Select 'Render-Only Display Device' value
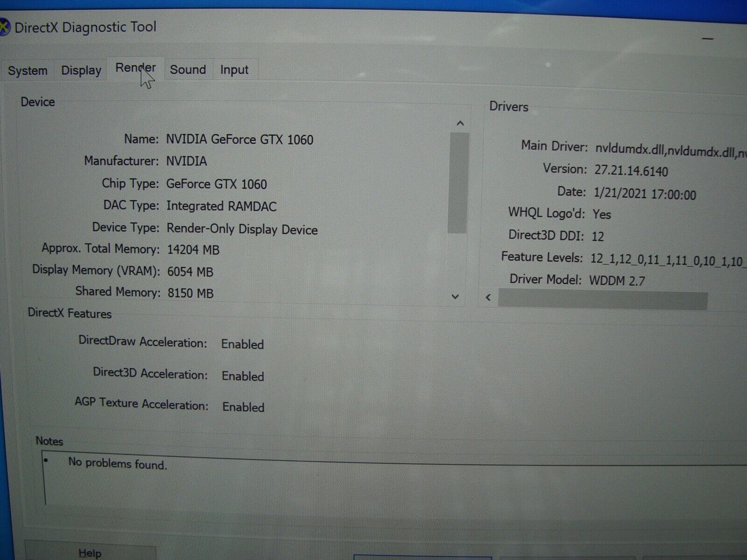This screenshot has height=560, width=747. (242, 229)
